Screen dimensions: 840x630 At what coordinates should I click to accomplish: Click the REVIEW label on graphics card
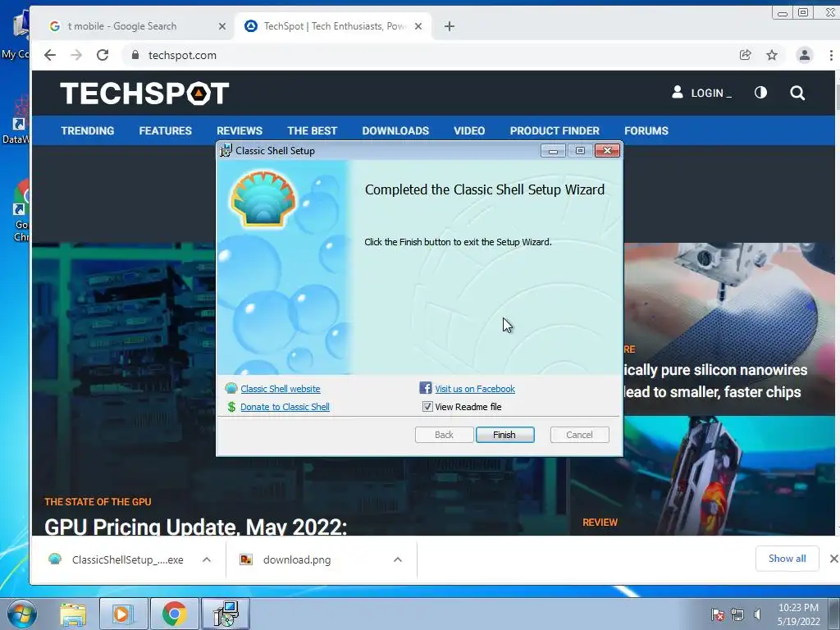pyautogui.click(x=600, y=523)
